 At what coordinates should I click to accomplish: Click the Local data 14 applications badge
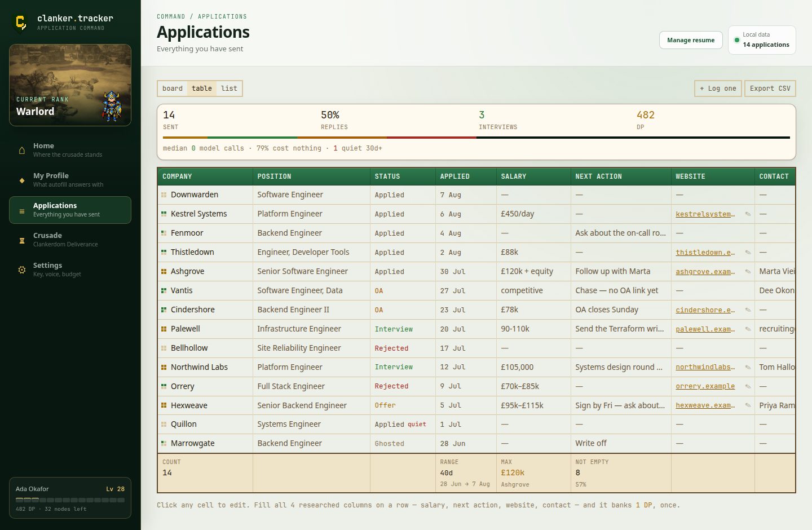pyautogui.click(x=762, y=40)
